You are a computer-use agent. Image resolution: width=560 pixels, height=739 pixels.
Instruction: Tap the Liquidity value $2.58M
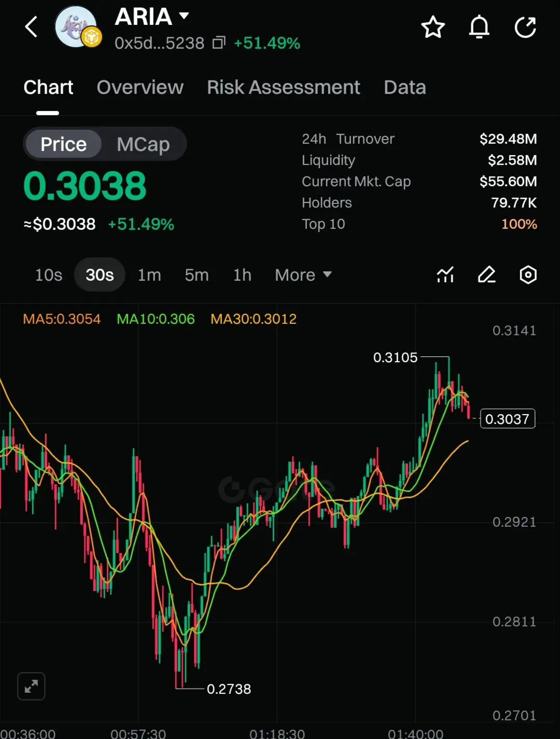(512, 160)
